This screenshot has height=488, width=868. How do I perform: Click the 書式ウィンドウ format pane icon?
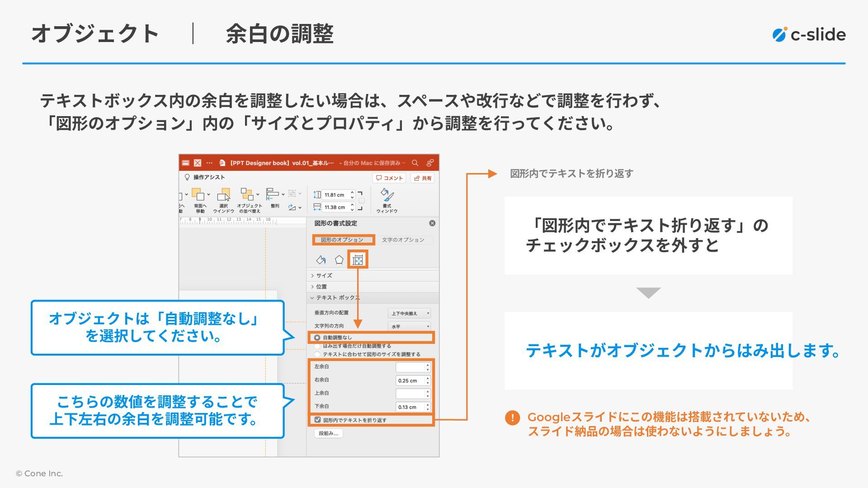pos(387,196)
